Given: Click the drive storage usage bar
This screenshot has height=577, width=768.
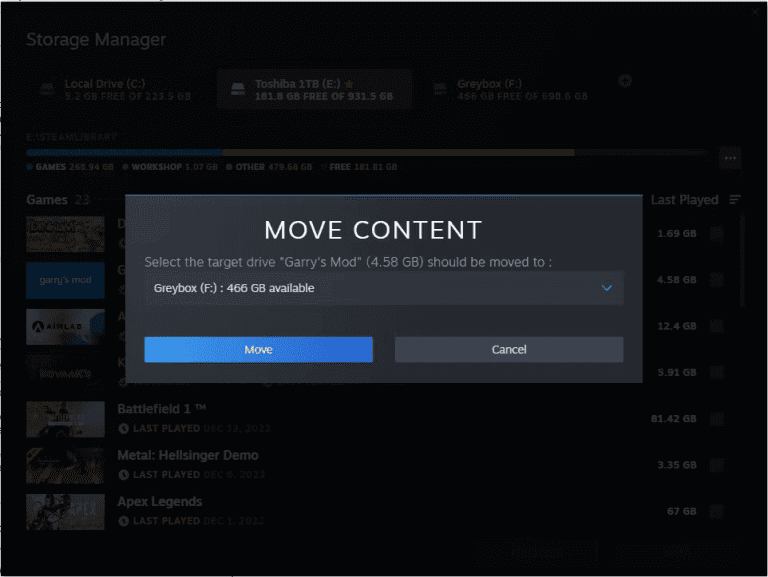Looking at the screenshot, I should [x=367, y=153].
